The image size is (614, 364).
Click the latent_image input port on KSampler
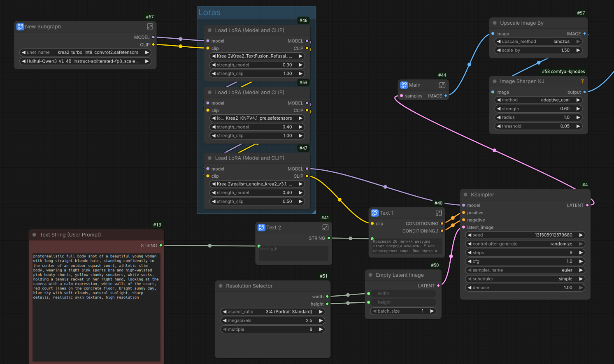tap(464, 227)
